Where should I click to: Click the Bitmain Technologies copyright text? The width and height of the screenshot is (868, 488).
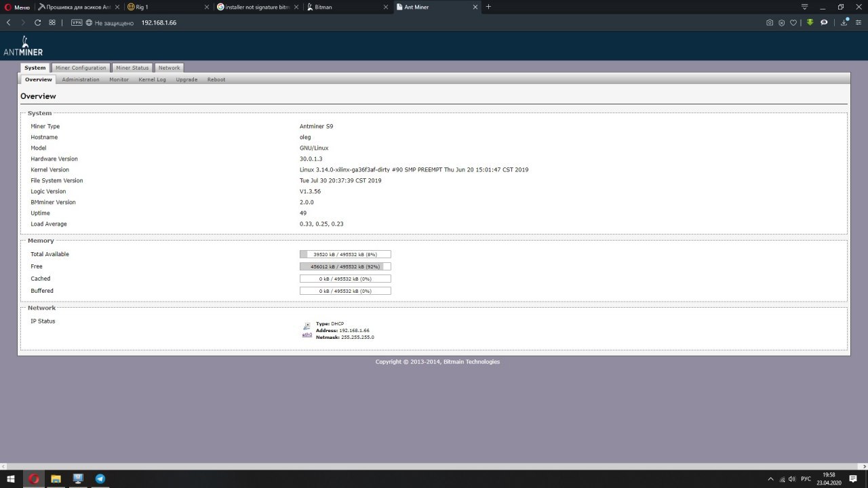[x=437, y=362]
